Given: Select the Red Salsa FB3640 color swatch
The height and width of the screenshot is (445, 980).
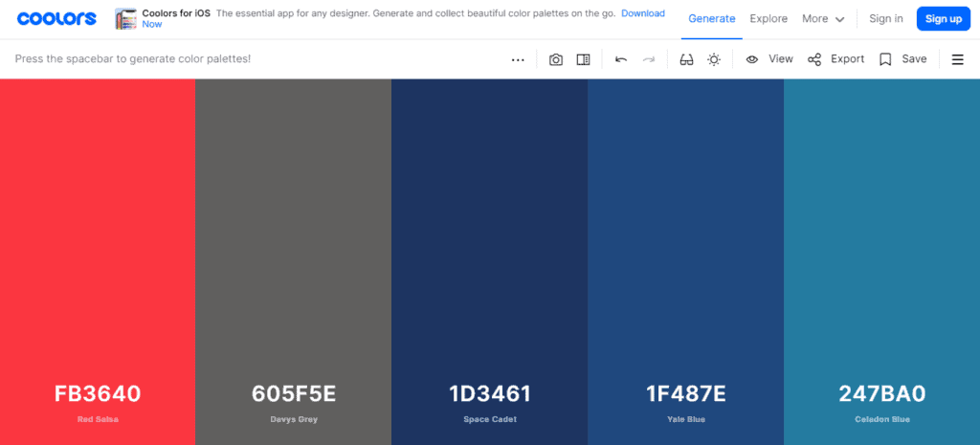Looking at the screenshot, I should click(x=98, y=262).
